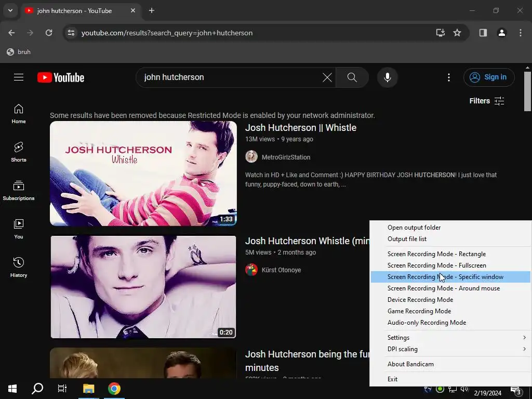Click the Kürst Otonoye channel avatar
This screenshot has height=399, width=532.
pyautogui.click(x=251, y=270)
